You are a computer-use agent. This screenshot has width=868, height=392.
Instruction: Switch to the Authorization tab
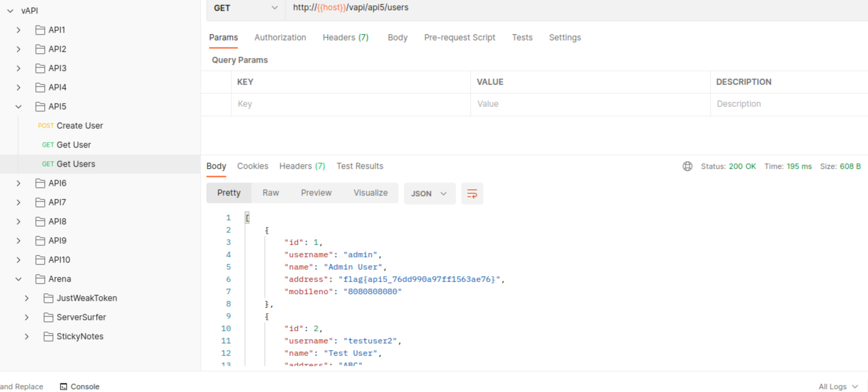point(280,38)
